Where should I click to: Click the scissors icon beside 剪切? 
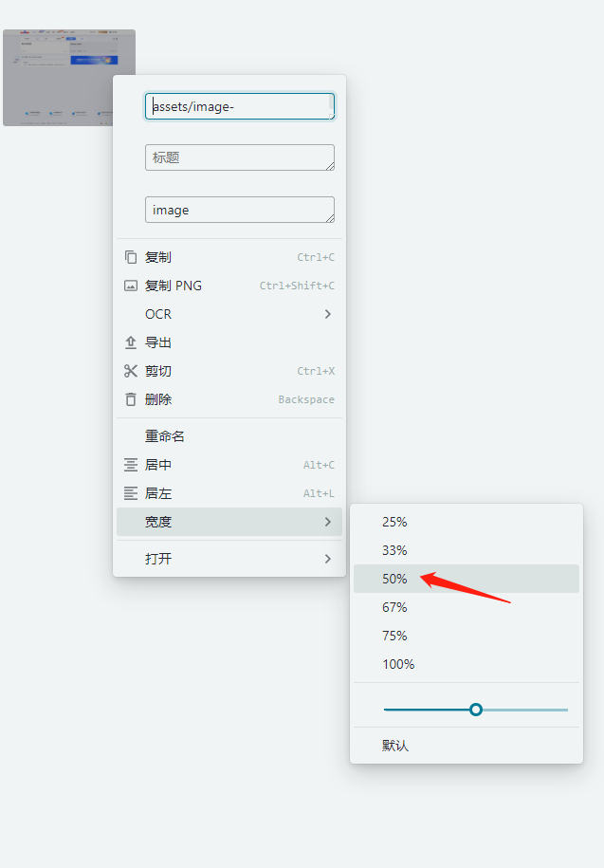coord(131,371)
